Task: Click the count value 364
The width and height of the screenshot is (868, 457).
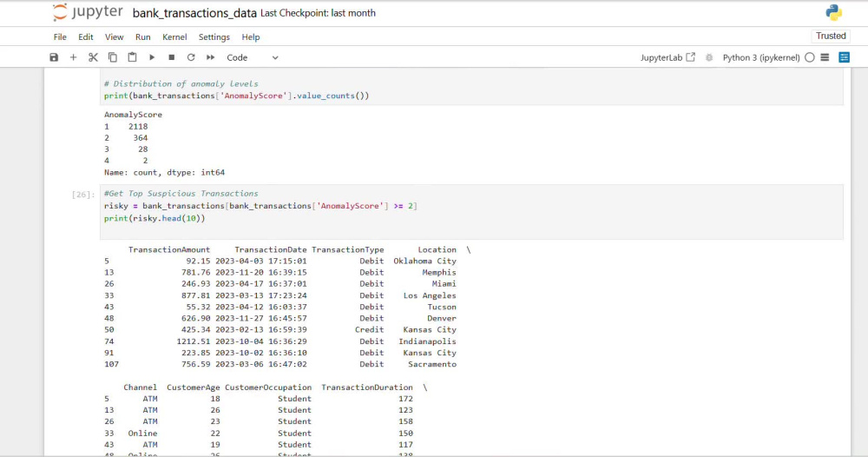Action: click(140, 138)
